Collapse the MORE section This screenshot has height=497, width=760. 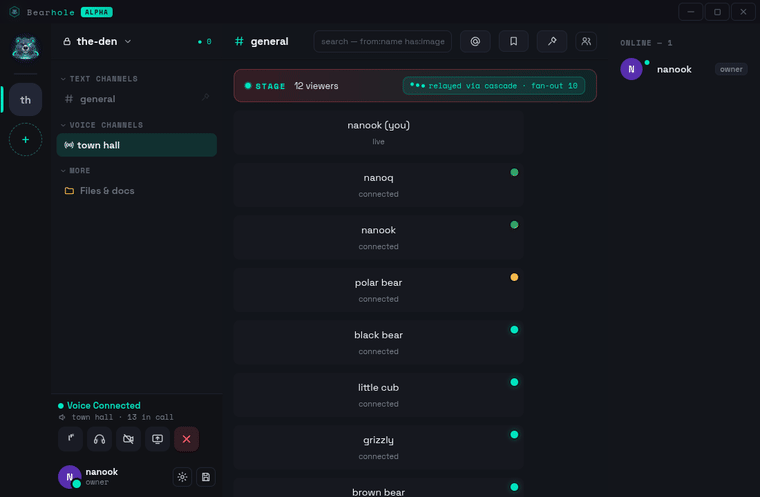coord(76,171)
